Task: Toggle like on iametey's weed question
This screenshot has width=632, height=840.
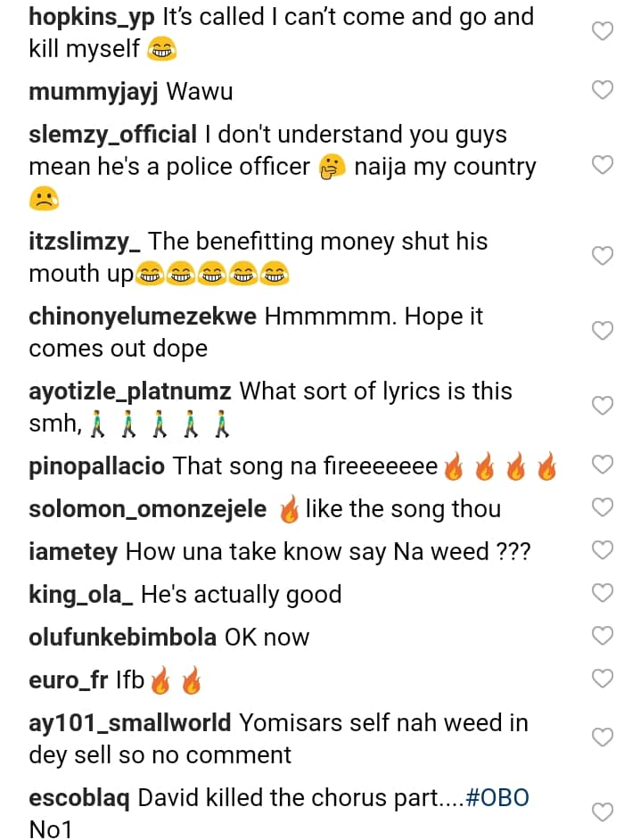Action: click(x=603, y=550)
